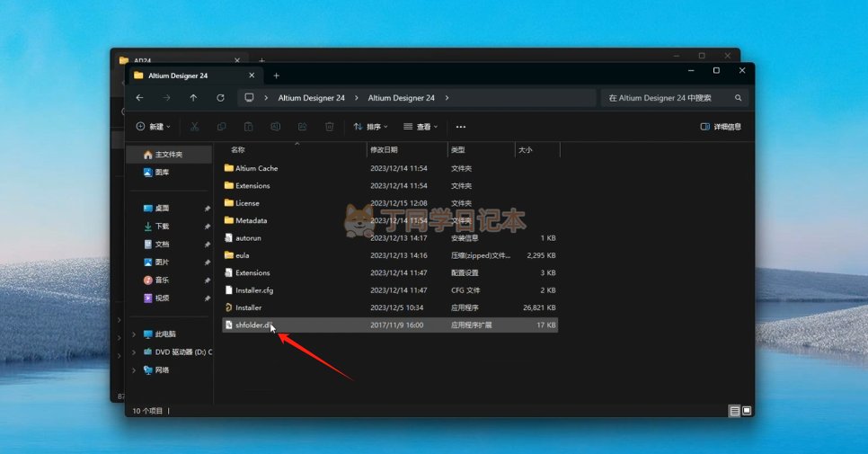The image size is (868, 454).
Task: Expand the 此电脑 (This PC) tree node
Action: tap(135, 334)
